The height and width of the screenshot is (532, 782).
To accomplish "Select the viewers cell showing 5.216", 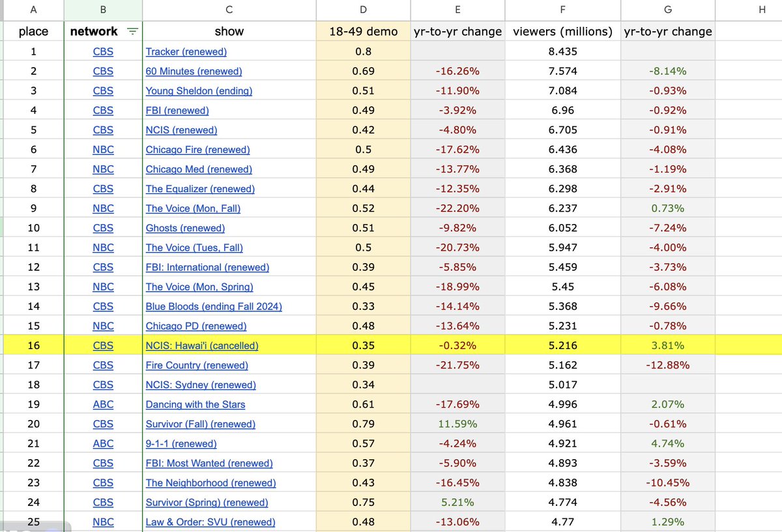I will (x=562, y=345).
